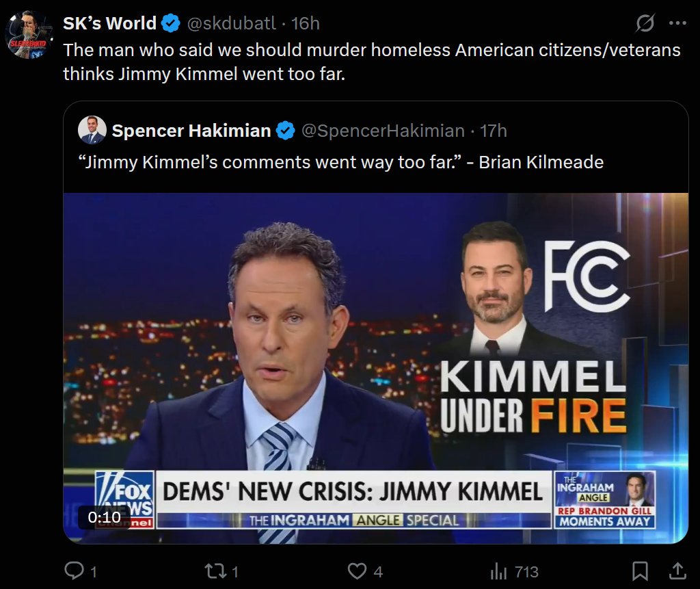Click SK's World profile avatar

pyautogui.click(x=29, y=34)
